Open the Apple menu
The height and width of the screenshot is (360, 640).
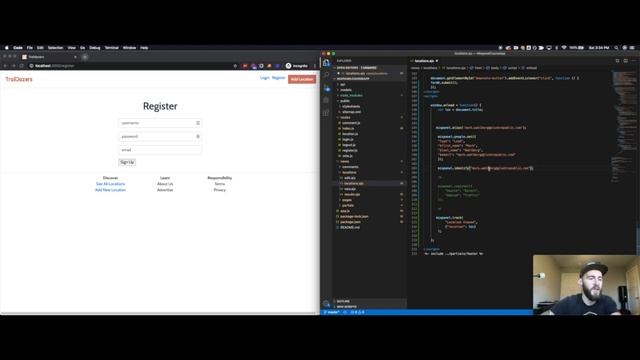tap(7, 48)
